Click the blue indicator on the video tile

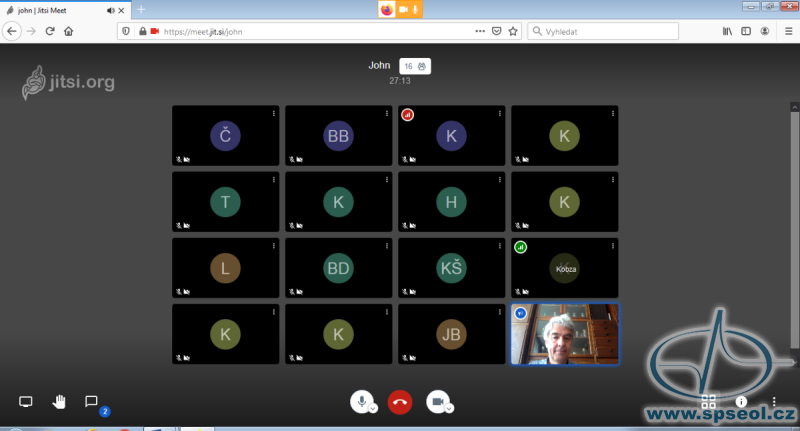coord(520,313)
